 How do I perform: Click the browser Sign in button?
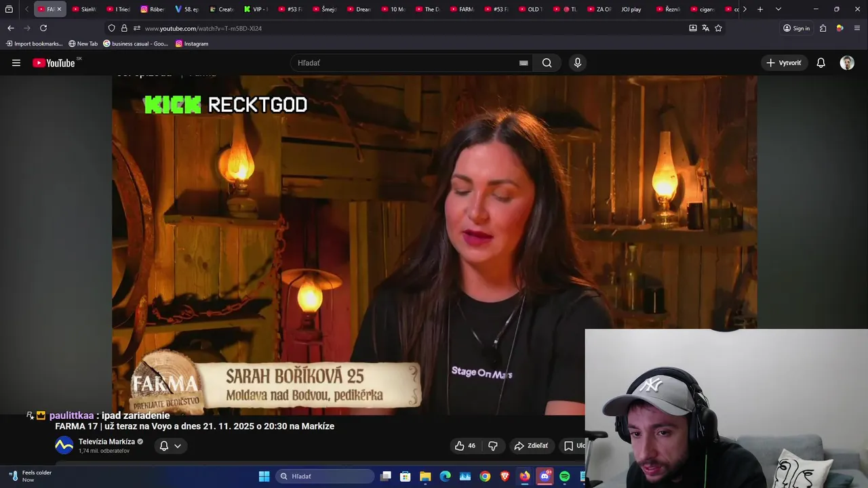797,28
